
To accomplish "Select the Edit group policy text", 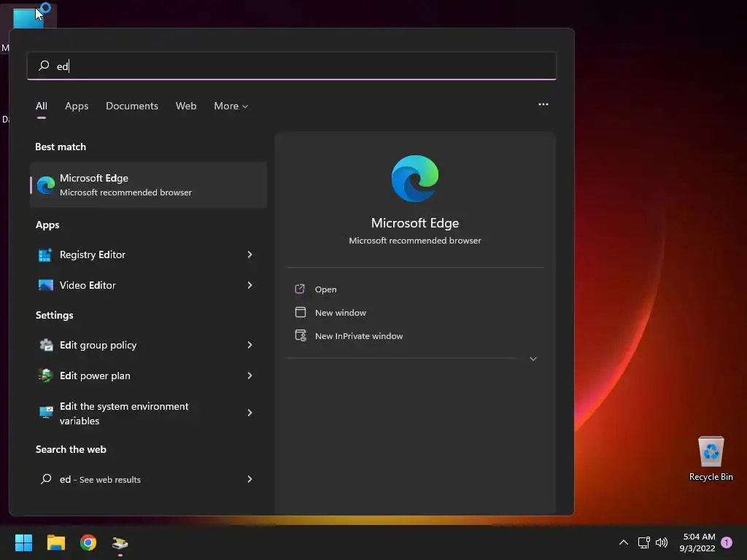I will [x=98, y=345].
